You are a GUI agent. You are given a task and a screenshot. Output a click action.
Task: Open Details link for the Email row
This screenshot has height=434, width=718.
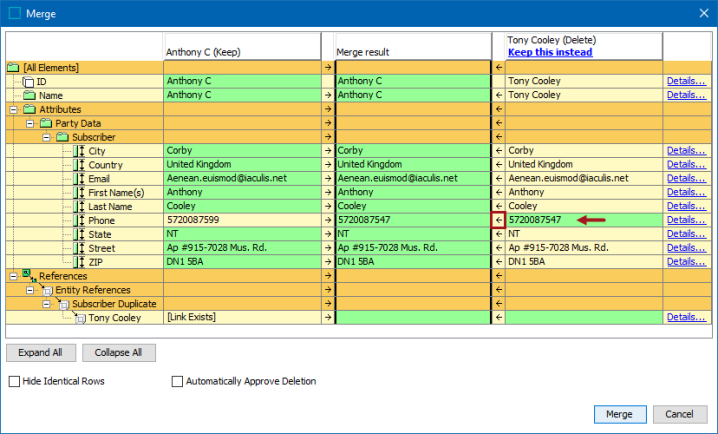click(686, 178)
